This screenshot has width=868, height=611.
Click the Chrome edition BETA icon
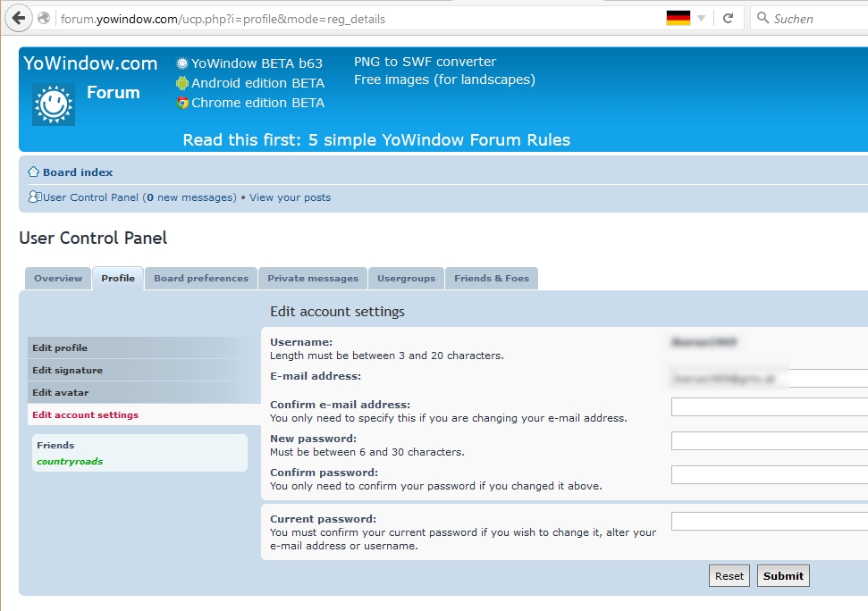tap(182, 103)
